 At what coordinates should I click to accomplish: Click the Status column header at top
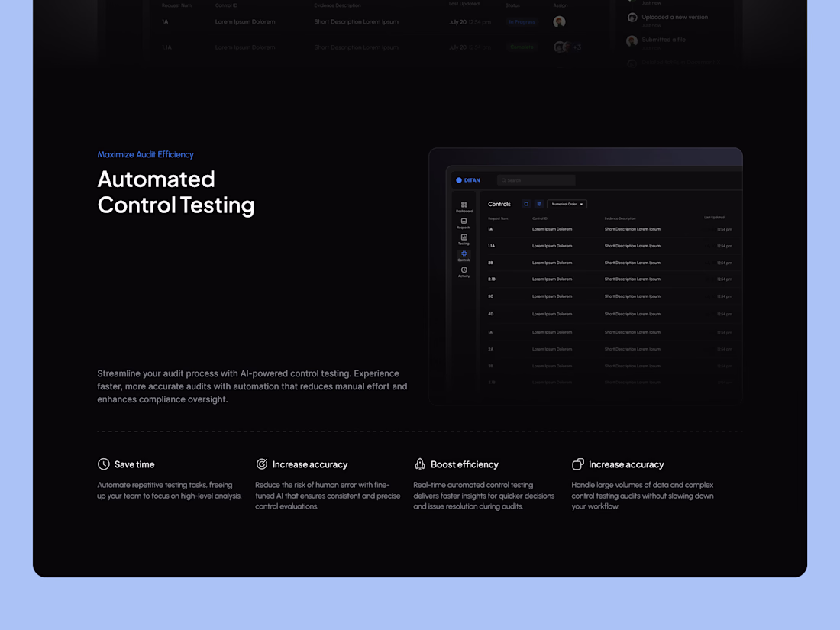tap(512, 5)
